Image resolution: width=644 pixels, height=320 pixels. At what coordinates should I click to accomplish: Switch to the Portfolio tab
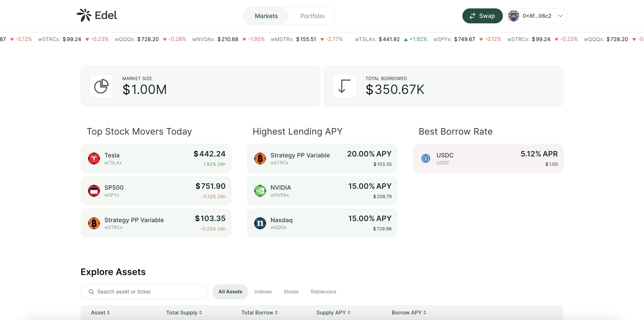pos(312,16)
